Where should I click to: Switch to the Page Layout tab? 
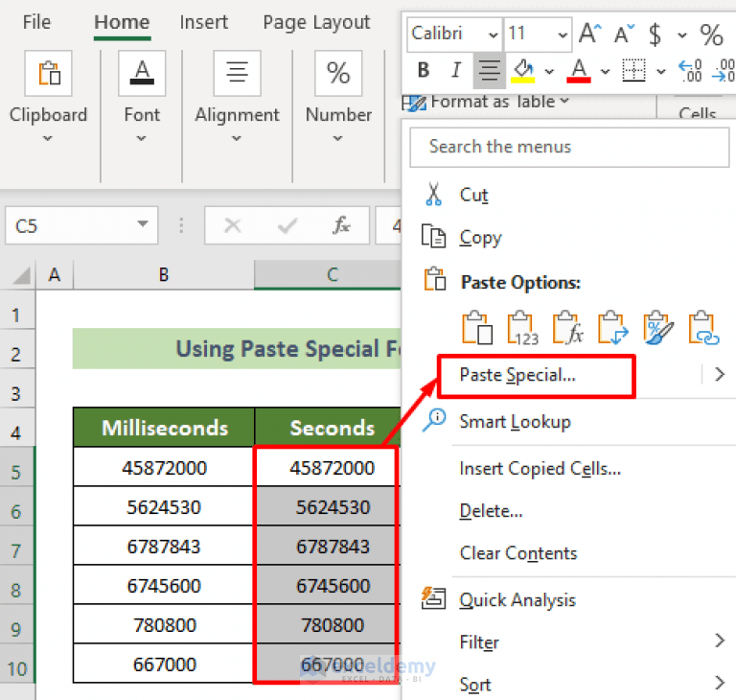click(x=316, y=22)
